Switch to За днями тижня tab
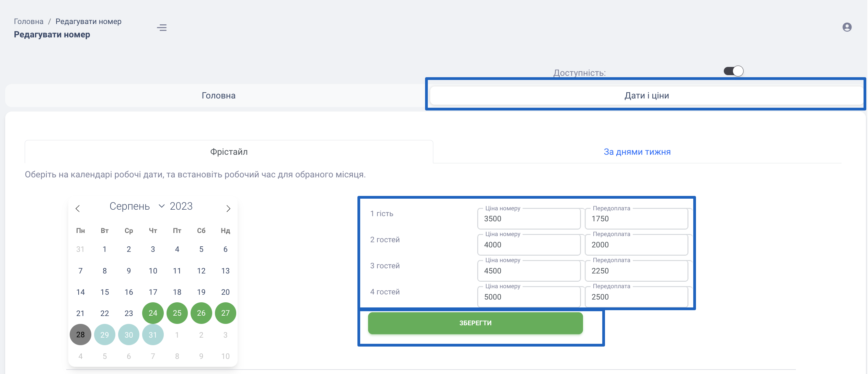This screenshot has width=868, height=374. pos(637,152)
